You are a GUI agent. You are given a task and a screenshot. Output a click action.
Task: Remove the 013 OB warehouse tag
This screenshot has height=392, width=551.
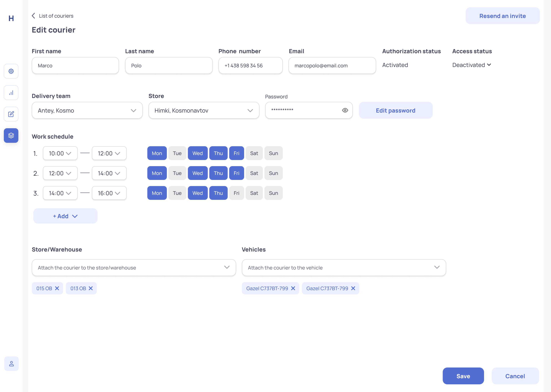tap(91, 288)
